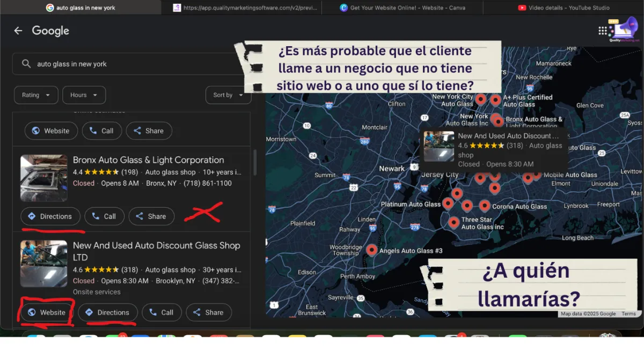Click the Long Beach map label

coord(577,238)
